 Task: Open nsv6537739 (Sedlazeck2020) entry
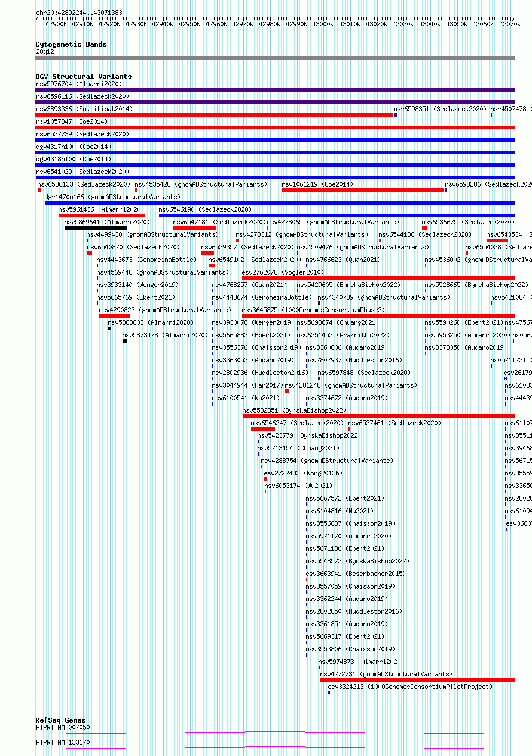[82, 134]
